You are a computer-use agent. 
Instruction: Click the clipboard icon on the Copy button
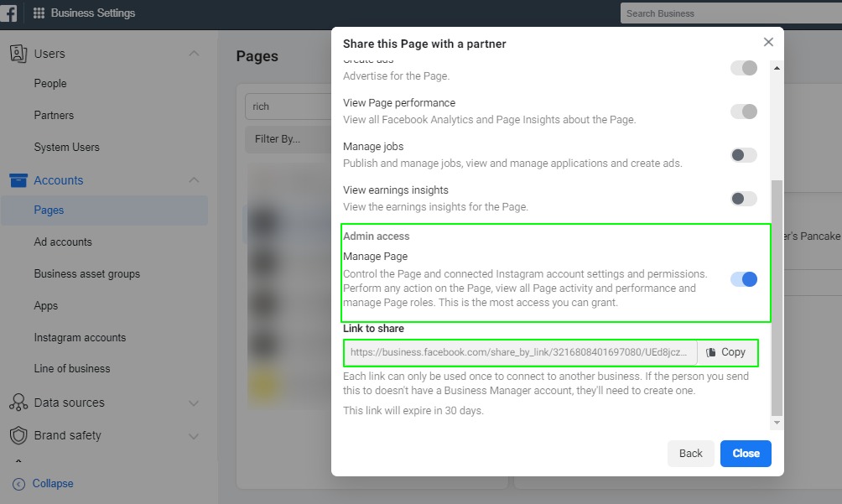[710, 352]
